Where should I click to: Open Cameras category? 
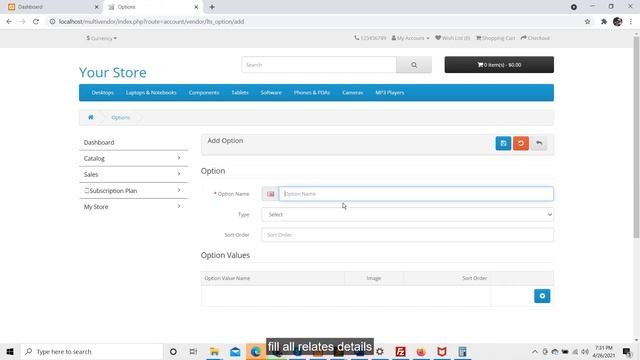tap(353, 93)
